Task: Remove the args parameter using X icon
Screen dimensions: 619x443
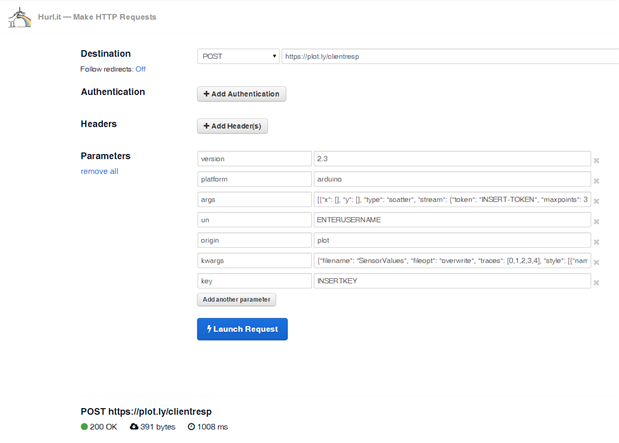Action: (596, 201)
